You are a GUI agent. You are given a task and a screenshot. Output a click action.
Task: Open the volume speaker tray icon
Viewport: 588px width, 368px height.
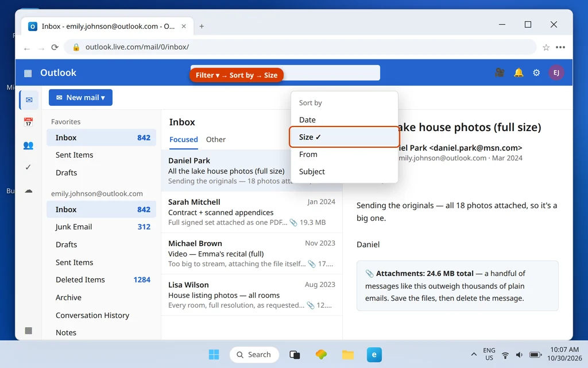pyautogui.click(x=519, y=355)
